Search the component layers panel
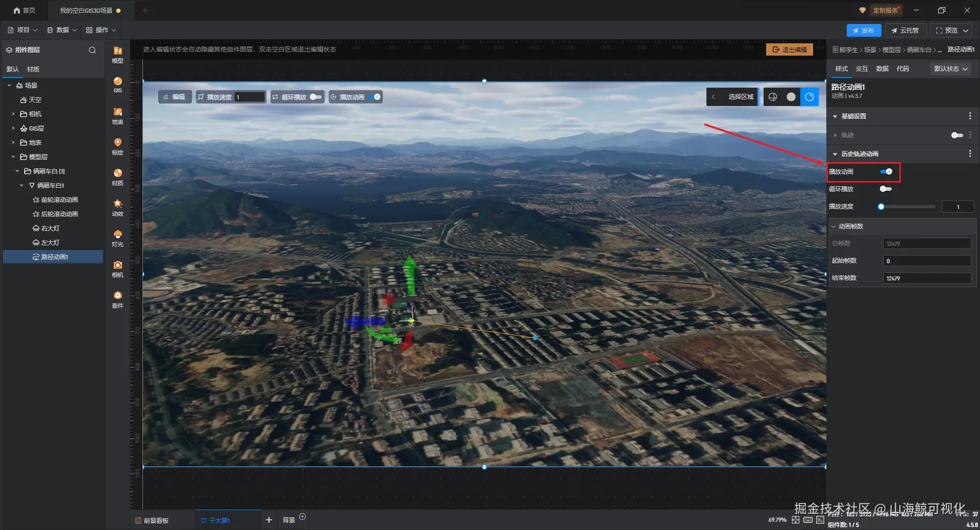The image size is (980, 530). pyautogui.click(x=92, y=50)
